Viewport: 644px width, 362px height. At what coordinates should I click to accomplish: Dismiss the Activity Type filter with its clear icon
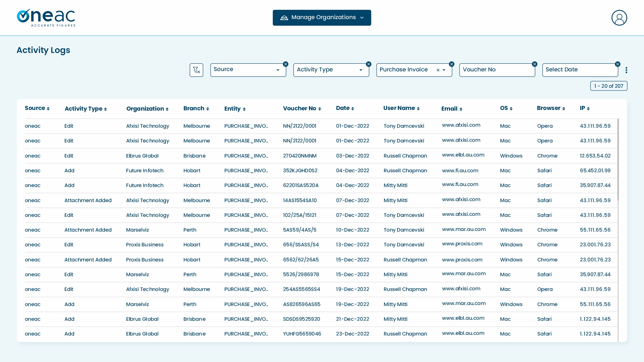tap(369, 64)
